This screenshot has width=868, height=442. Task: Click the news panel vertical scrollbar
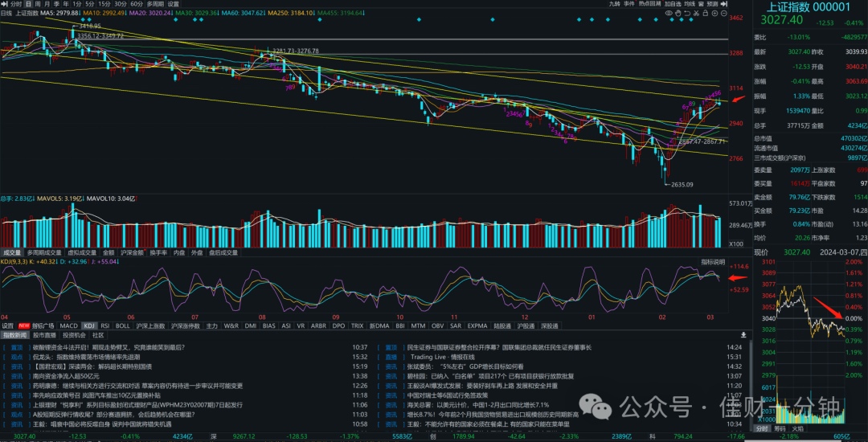[751, 384]
